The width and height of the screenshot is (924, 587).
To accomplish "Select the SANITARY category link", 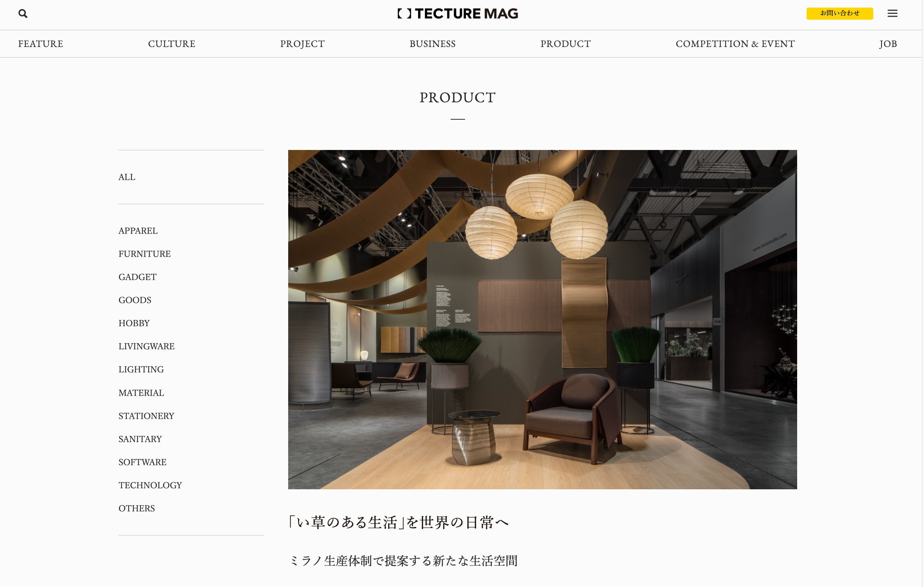I will coord(140,439).
